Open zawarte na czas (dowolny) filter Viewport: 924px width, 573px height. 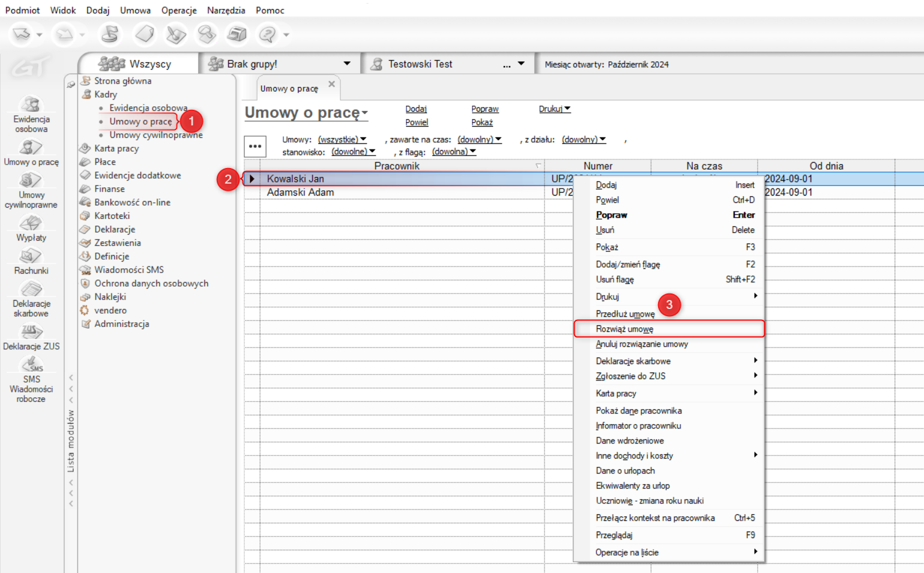480,139
